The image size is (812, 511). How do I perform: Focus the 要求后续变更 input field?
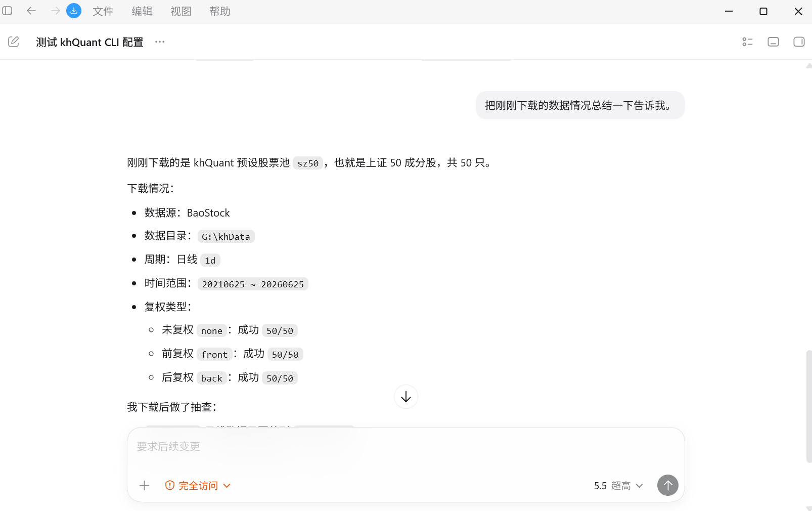[405, 447]
